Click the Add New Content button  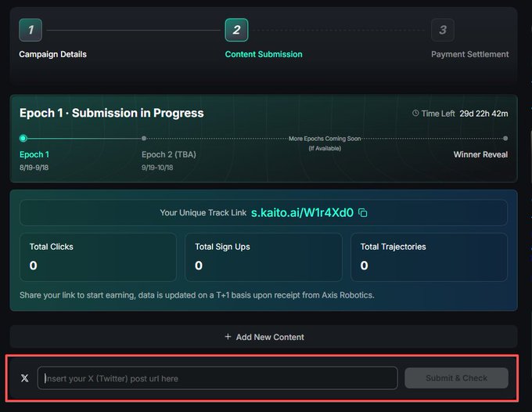[x=264, y=337]
